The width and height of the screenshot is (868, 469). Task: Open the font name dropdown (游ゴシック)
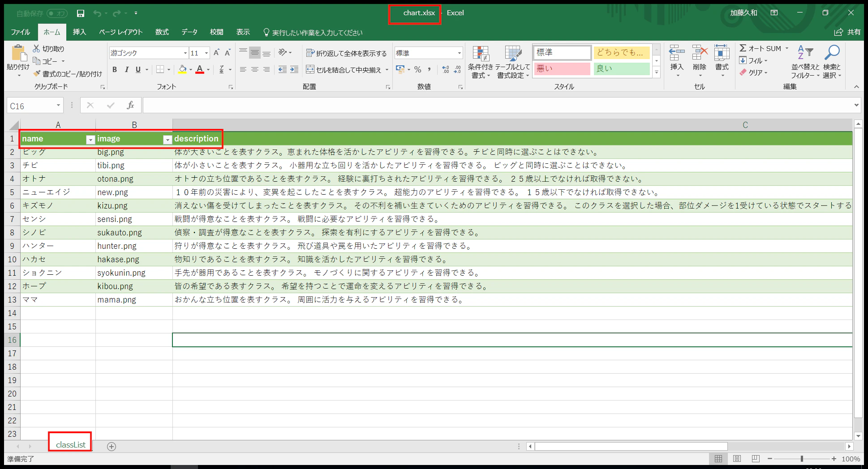185,53
